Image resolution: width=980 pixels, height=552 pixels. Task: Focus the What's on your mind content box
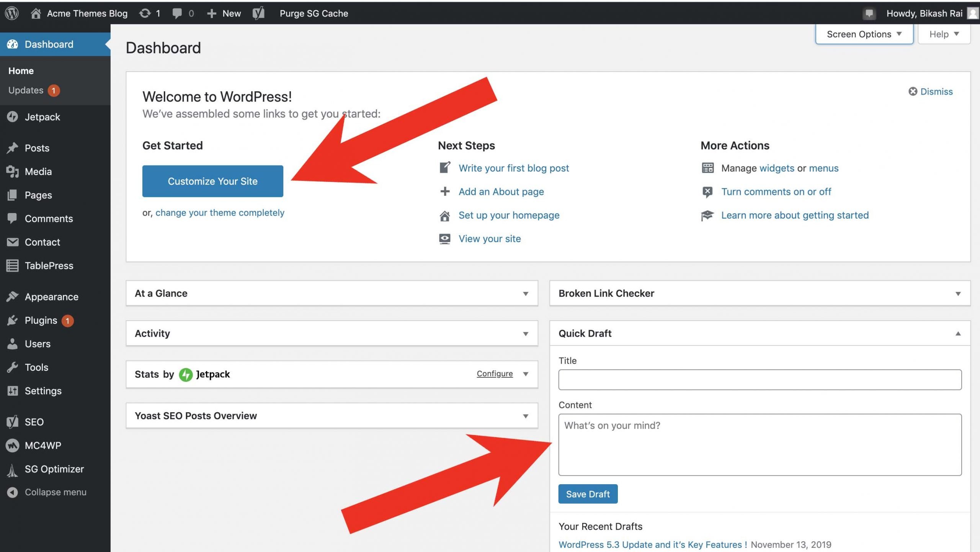coord(760,445)
